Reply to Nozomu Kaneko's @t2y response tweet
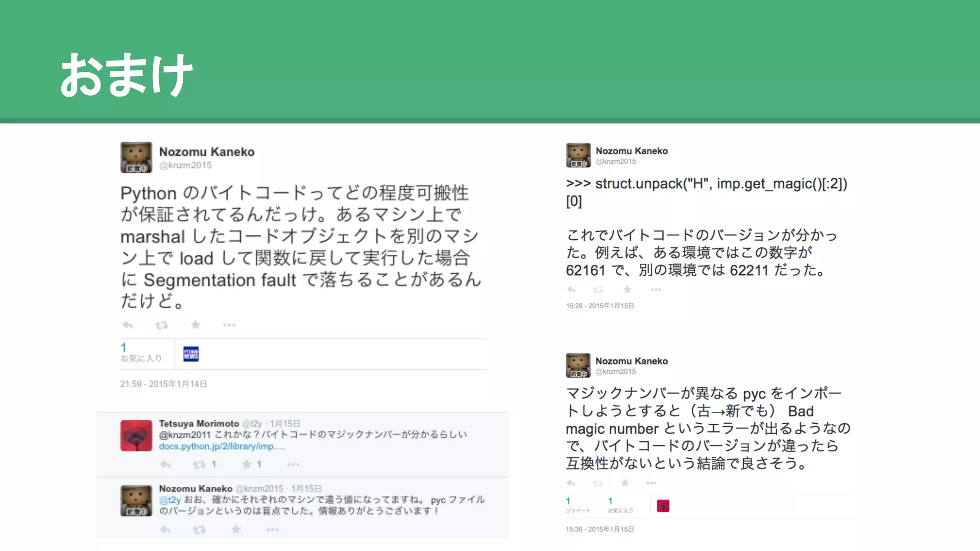The image size is (980, 551). [165, 529]
